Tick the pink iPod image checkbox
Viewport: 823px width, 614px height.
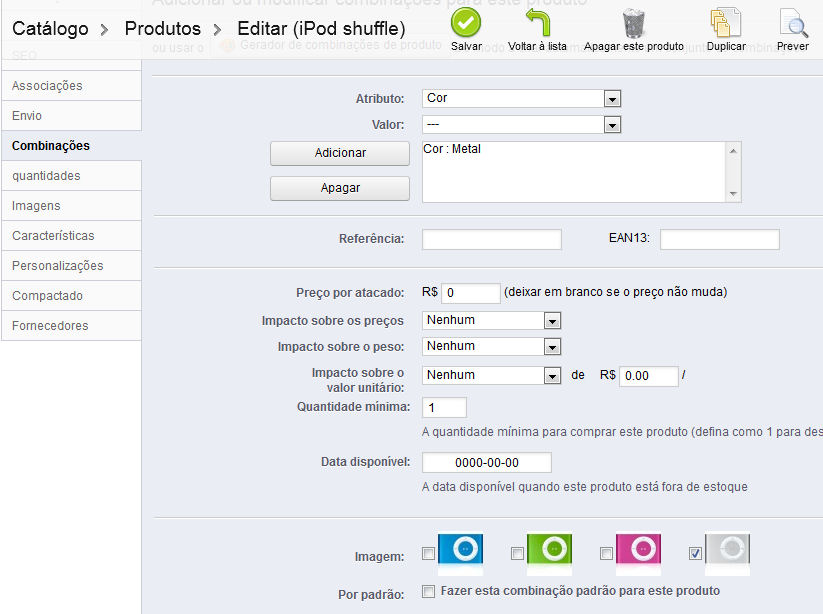pyautogui.click(x=606, y=553)
